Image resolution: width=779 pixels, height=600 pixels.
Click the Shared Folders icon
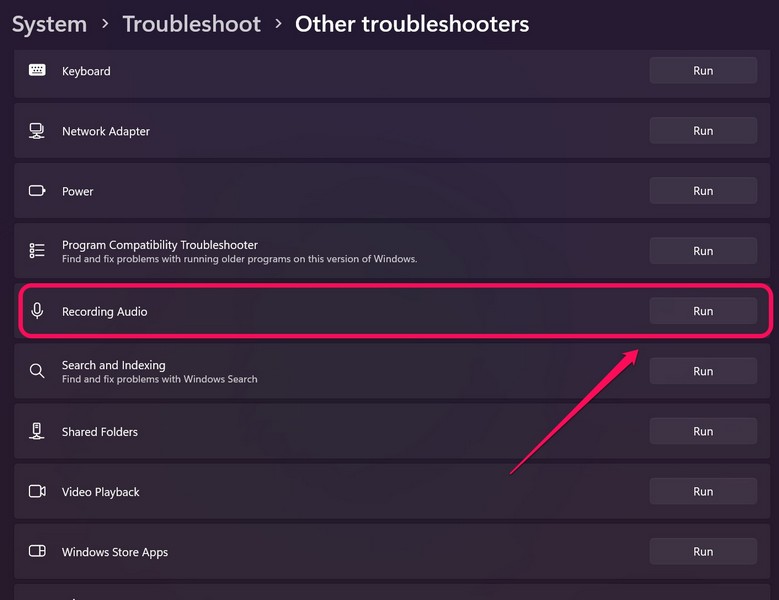click(x=37, y=431)
